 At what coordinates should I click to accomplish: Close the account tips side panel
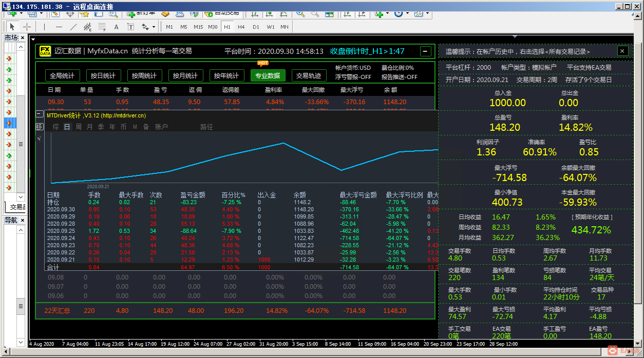coord(622,51)
